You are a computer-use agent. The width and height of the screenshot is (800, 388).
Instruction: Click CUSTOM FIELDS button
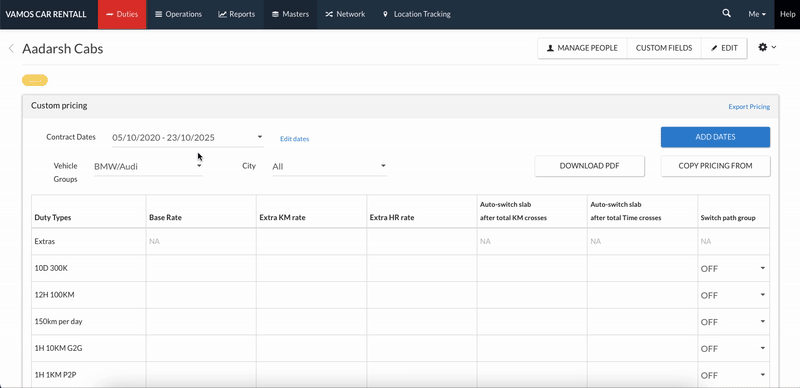[x=664, y=48]
